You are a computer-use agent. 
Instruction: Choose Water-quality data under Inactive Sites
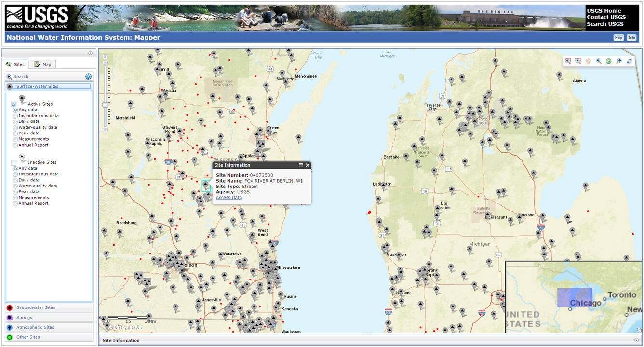(15, 186)
